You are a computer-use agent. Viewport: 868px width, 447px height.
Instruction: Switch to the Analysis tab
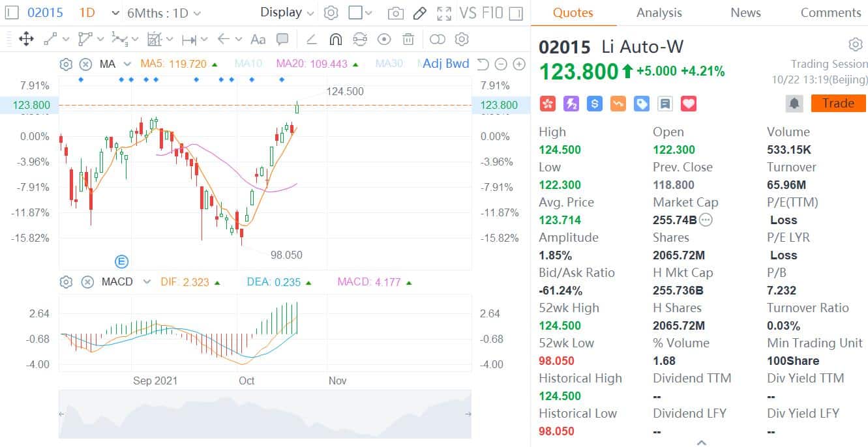(659, 12)
